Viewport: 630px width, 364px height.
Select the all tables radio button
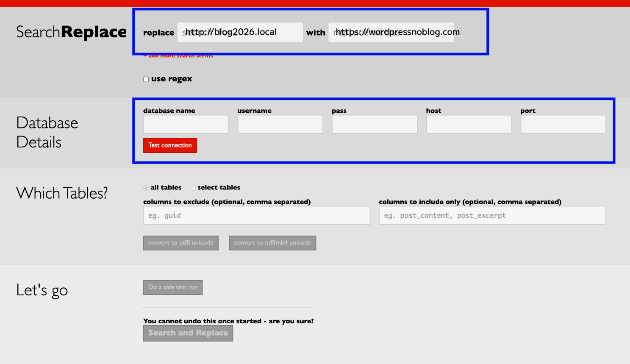(146, 188)
